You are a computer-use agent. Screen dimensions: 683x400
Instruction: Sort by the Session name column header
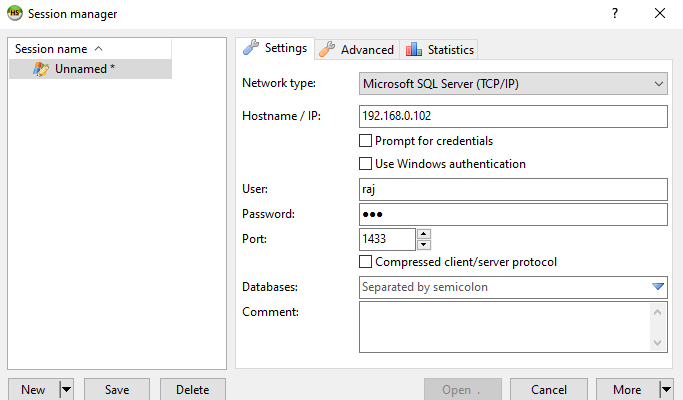pos(90,49)
